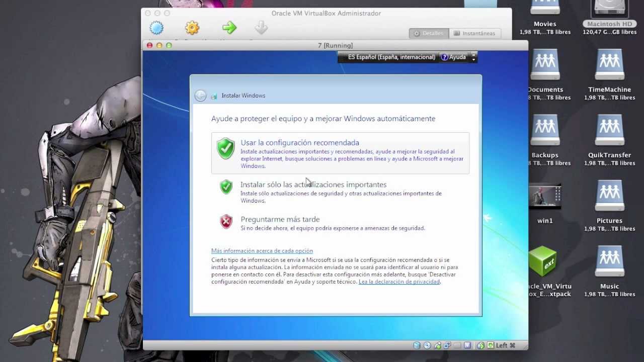Click the VM hard disk activity icon
The height and width of the screenshot is (362, 644).
click(x=417, y=345)
